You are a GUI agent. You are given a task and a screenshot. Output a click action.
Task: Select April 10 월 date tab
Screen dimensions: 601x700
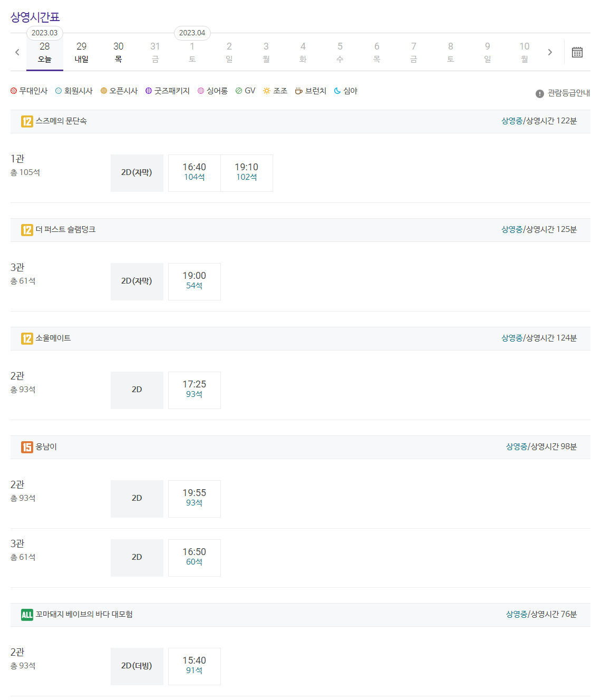(525, 52)
